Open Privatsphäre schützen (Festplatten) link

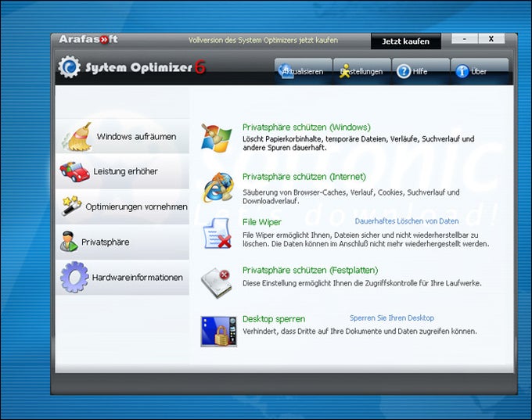click(310, 270)
